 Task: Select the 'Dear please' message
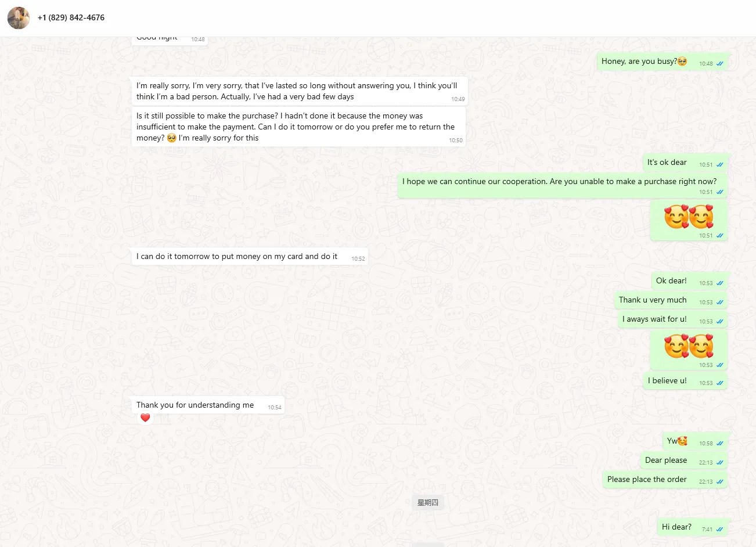[x=684, y=460]
